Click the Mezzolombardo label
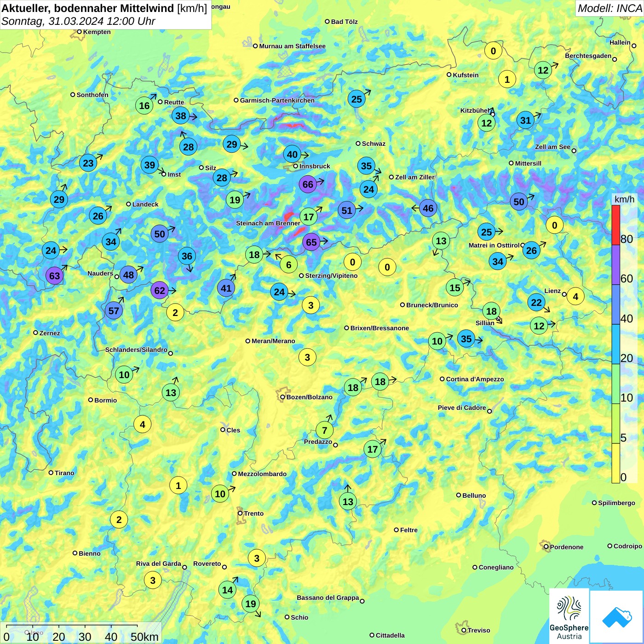Screen dimensions: 644x644 pos(262,474)
